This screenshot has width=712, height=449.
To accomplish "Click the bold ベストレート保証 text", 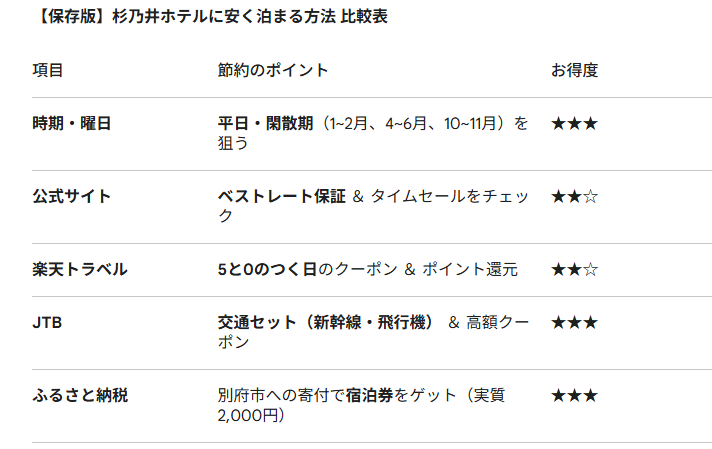I will (282, 196).
